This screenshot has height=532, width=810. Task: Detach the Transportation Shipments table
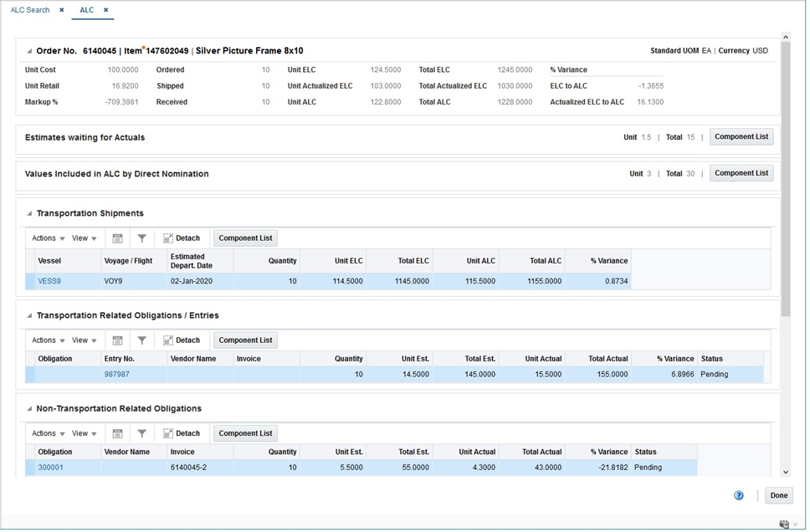(182, 238)
